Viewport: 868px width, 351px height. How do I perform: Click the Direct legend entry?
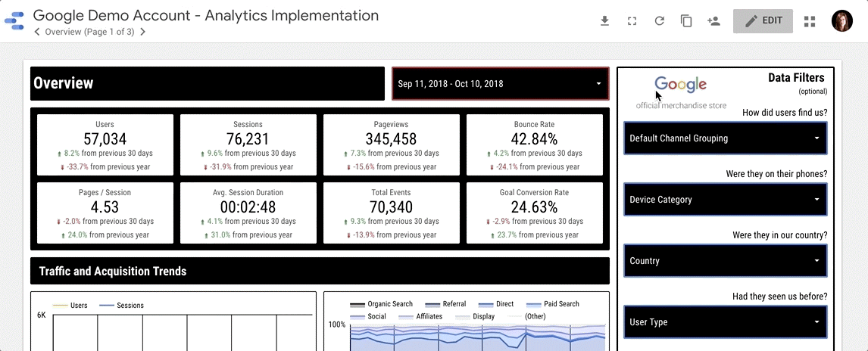[496, 304]
